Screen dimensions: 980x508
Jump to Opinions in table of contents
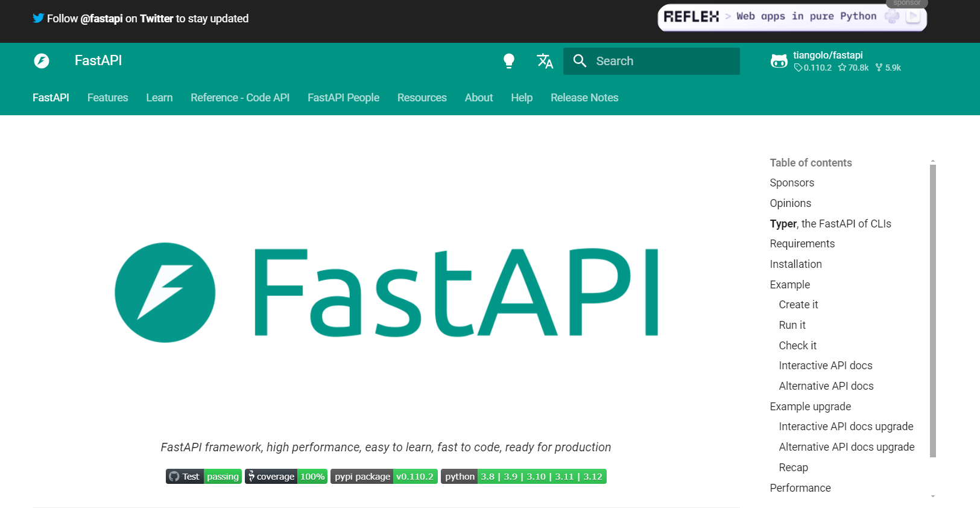click(x=790, y=203)
